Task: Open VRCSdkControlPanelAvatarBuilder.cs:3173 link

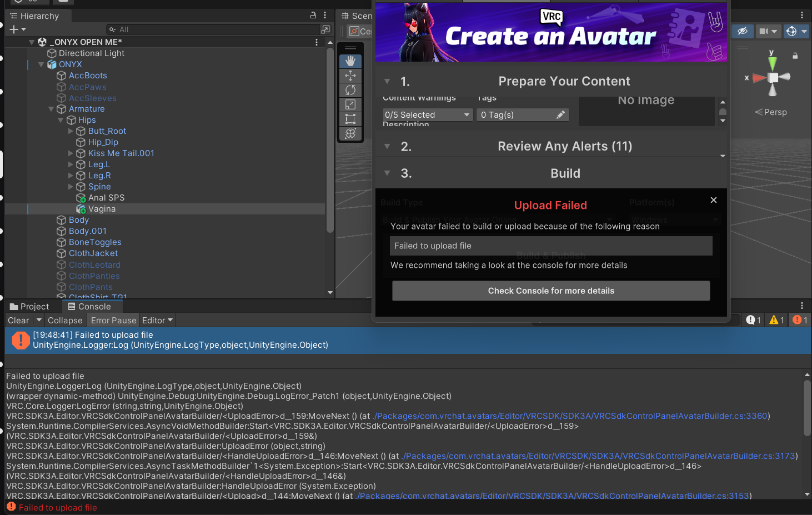Action: click(599, 456)
